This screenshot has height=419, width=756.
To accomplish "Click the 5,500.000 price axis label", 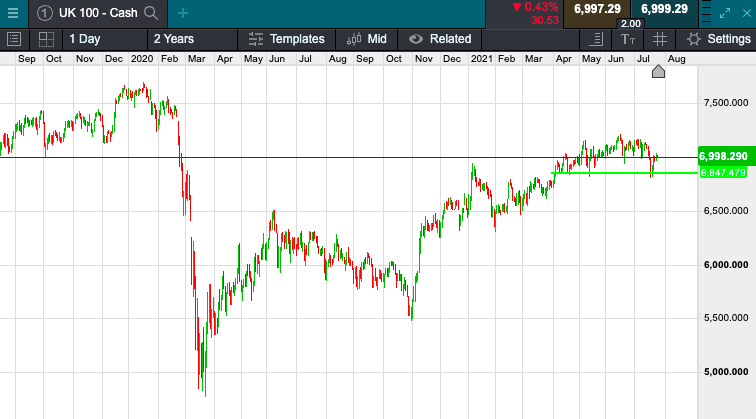I will click(x=726, y=318).
